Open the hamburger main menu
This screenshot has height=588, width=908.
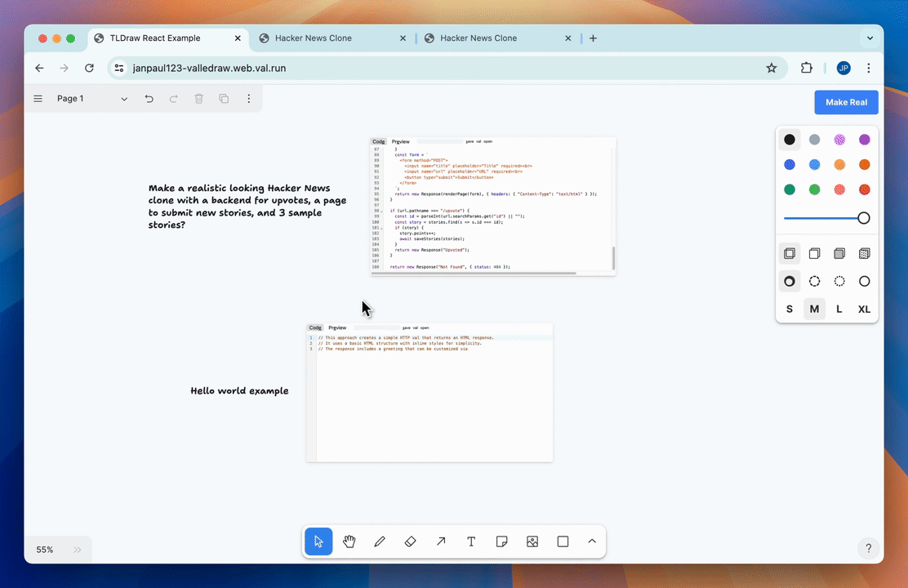[38, 99]
